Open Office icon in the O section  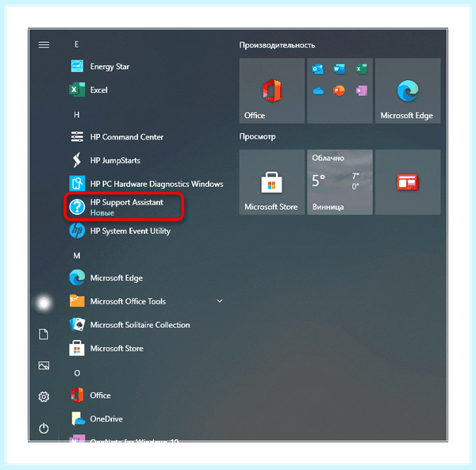coord(77,395)
